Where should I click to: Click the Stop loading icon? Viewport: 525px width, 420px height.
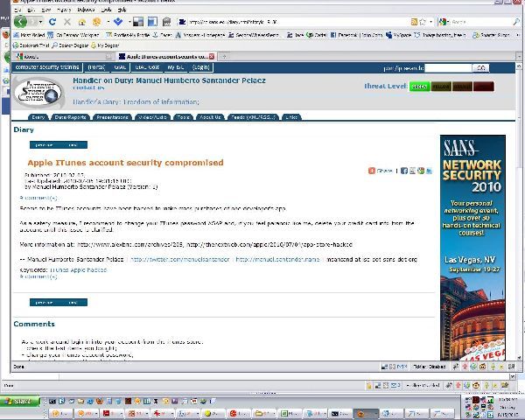[67, 21]
